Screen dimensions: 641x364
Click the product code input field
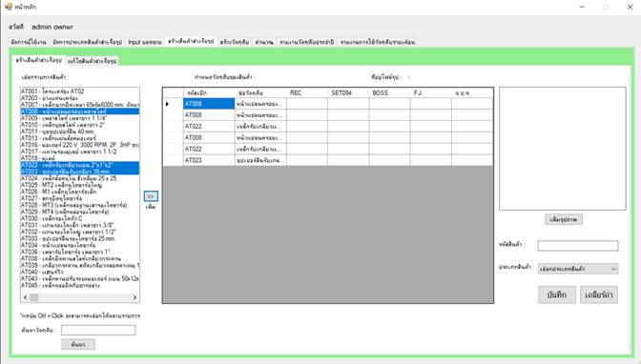pos(578,246)
